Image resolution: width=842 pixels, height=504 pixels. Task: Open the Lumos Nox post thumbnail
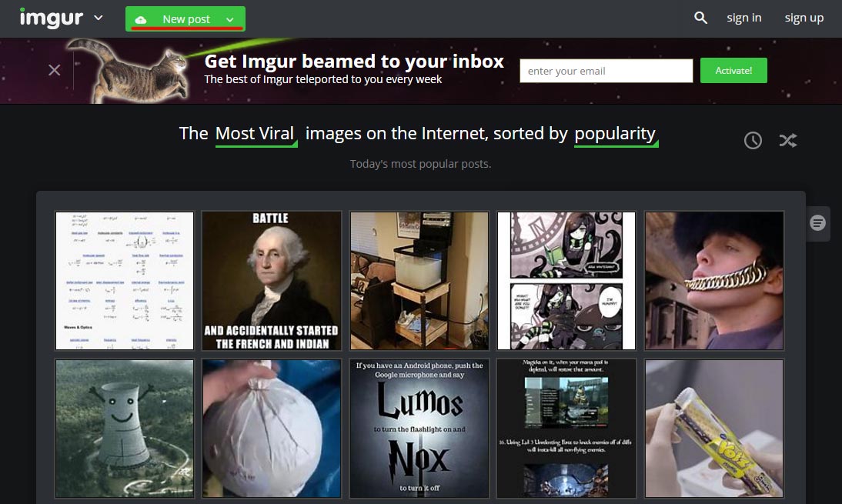(x=419, y=429)
